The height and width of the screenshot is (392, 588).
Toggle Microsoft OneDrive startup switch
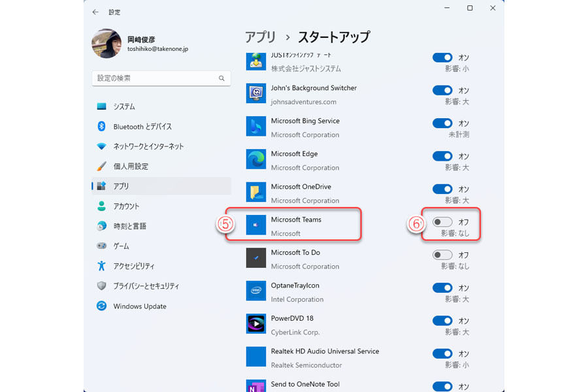coord(442,189)
